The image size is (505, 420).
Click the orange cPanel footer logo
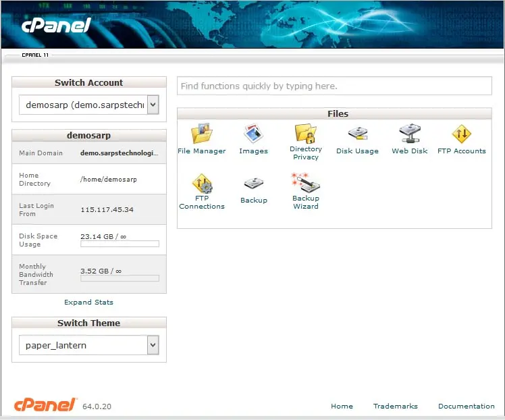click(45, 404)
